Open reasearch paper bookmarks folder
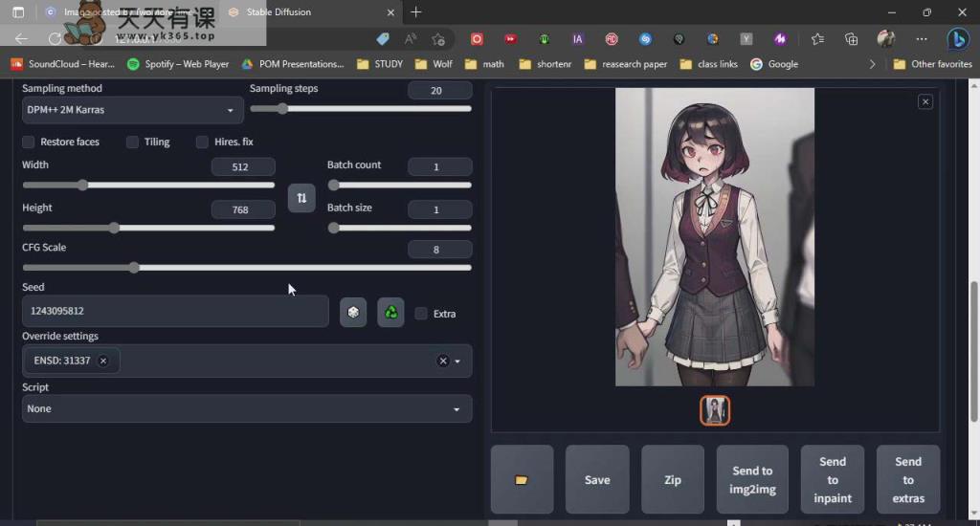This screenshot has height=526, width=980. [626, 64]
